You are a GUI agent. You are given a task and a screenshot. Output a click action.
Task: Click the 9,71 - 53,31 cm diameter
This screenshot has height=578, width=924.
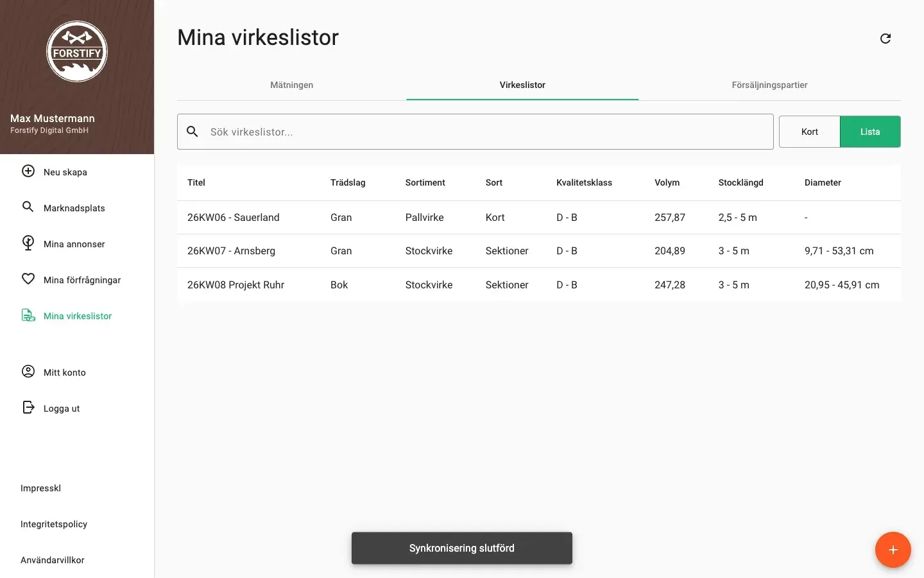[x=839, y=250]
